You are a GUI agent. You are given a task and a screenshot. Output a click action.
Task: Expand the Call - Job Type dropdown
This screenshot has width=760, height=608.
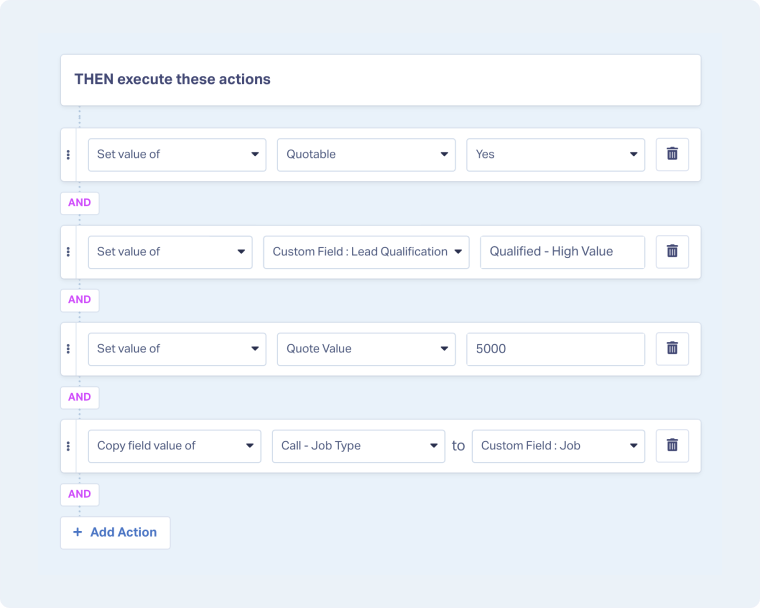tap(358, 445)
